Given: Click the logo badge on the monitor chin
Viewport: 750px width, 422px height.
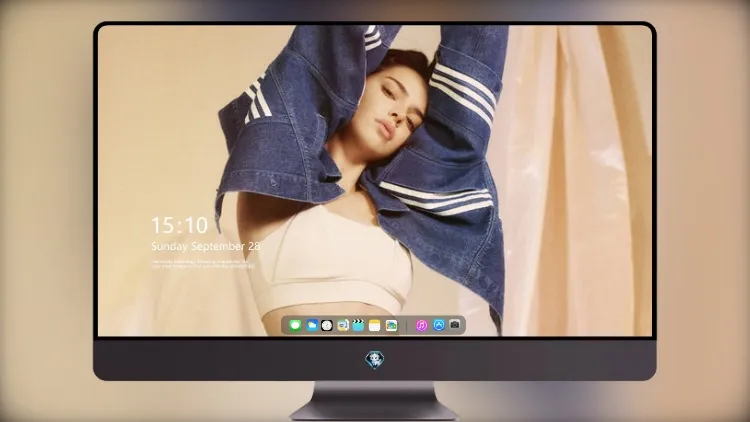Looking at the screenshot, I should [x=375, y=359].
